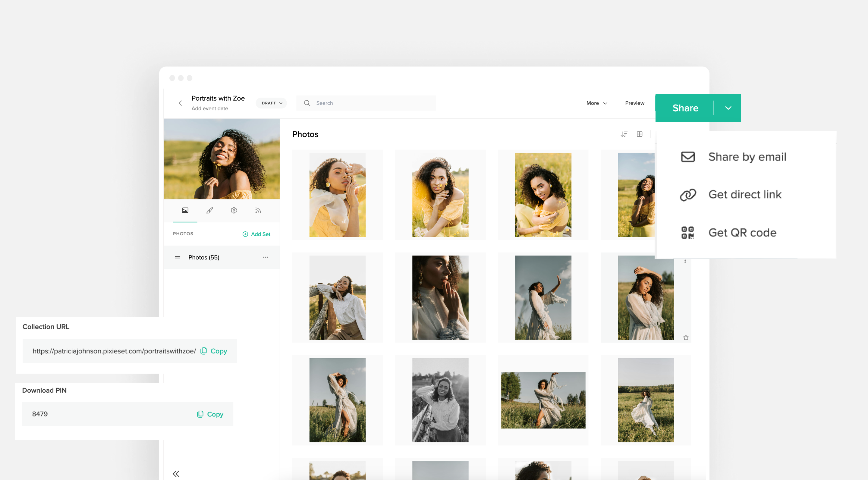Image resolution: width=868 pixels, height=480 pixels.
Task: Select the Photos (55) set
Action: tap(222, 257)
